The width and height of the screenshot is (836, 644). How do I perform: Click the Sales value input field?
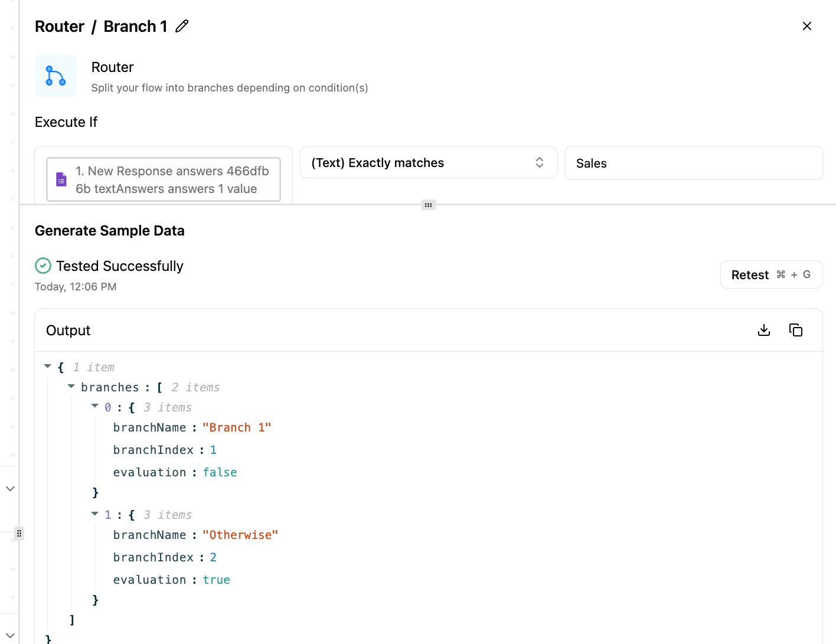[x=693, y=164]
